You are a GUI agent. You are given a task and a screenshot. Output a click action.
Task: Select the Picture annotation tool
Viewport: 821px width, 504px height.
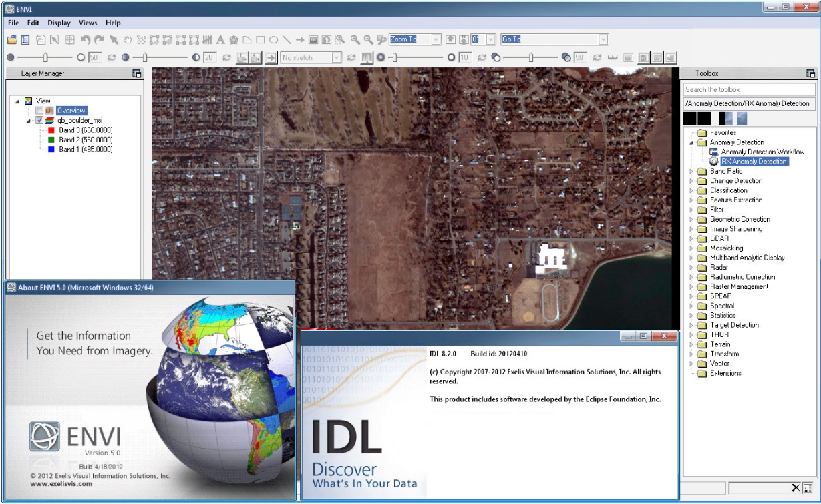[313, 39]
